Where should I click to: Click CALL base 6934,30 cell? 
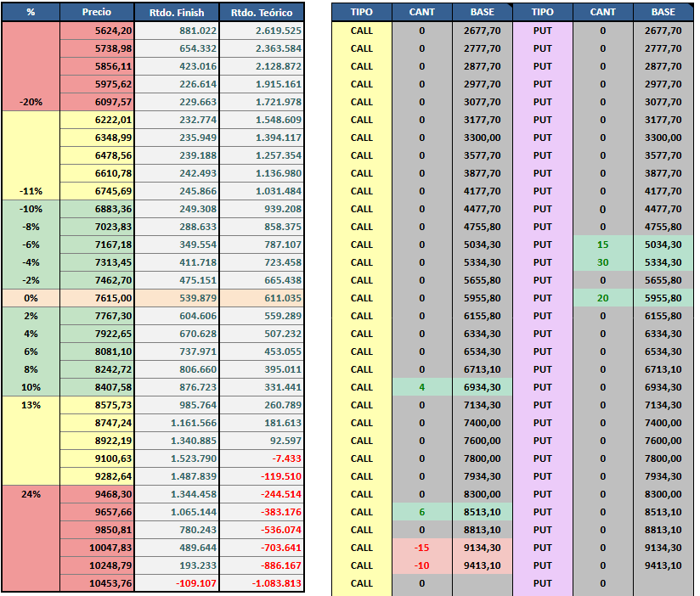click(x=483, y=387)
